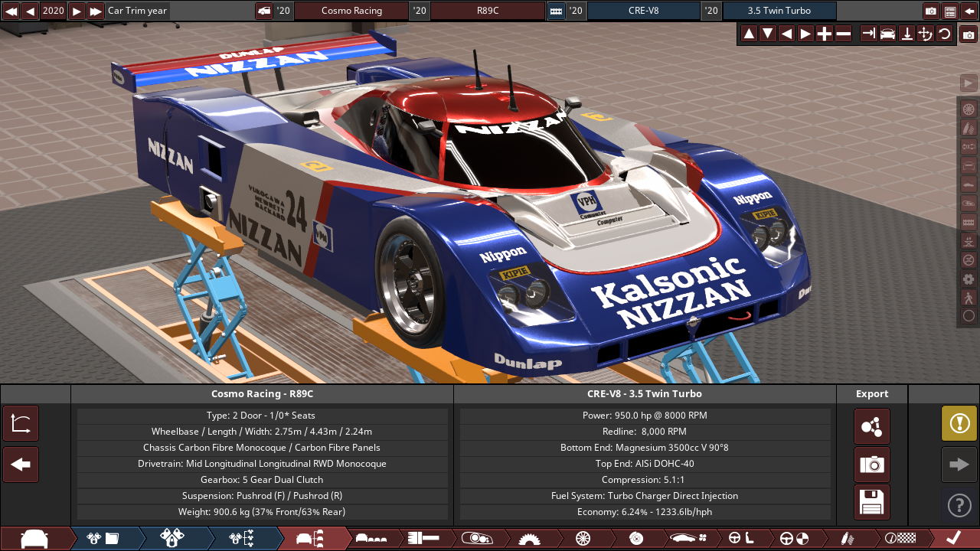Screen dimensions: 980x551
Task: Step the trim year forward one
Action: click(x=77, y=11)
